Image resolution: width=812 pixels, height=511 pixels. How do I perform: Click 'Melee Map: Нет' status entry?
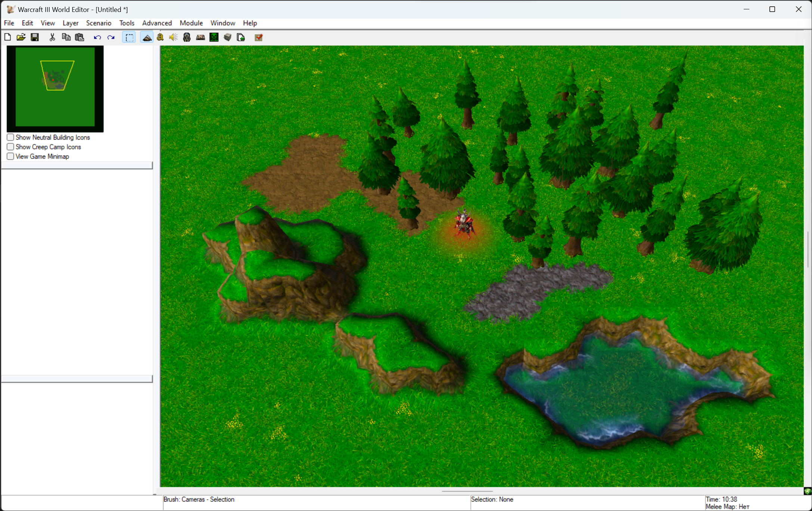727,507
